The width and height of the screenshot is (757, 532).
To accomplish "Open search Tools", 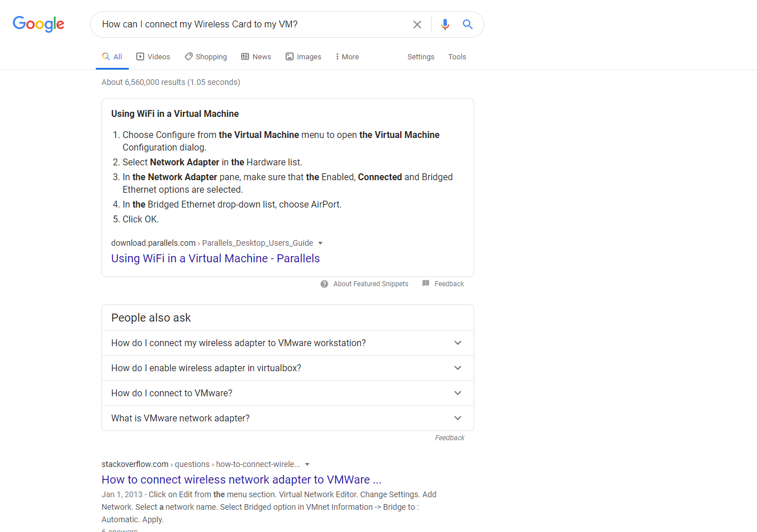I will [x=457, y=57].
